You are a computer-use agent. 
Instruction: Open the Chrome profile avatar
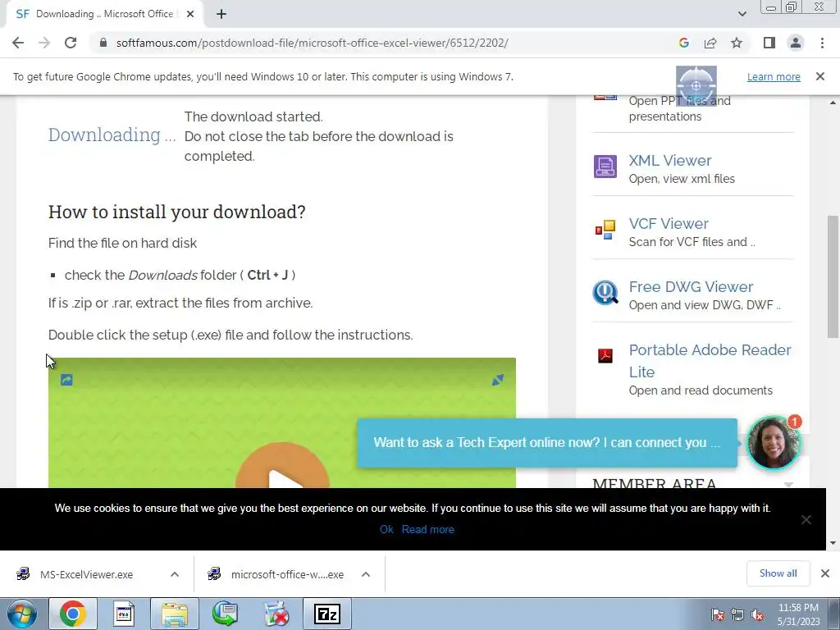click(796, 43)
